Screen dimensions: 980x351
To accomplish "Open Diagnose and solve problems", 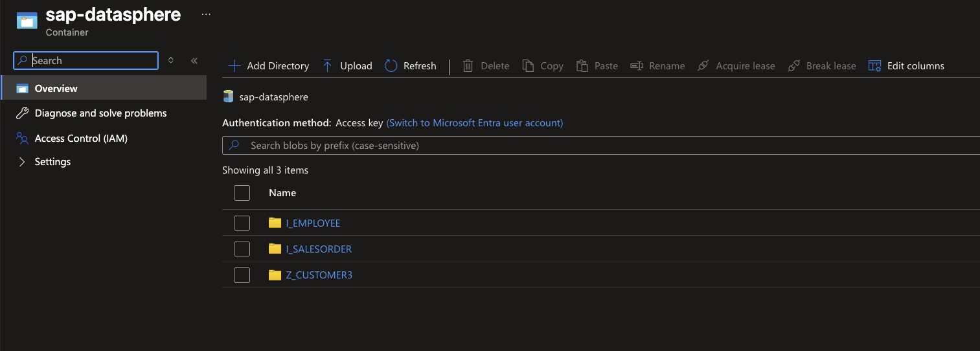I will (100, 113).
